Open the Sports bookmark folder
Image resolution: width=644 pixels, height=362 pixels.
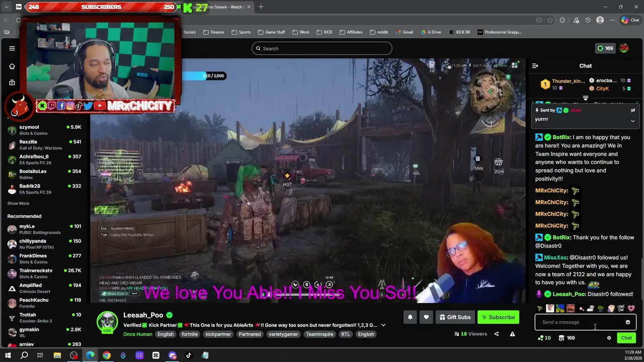241,32
